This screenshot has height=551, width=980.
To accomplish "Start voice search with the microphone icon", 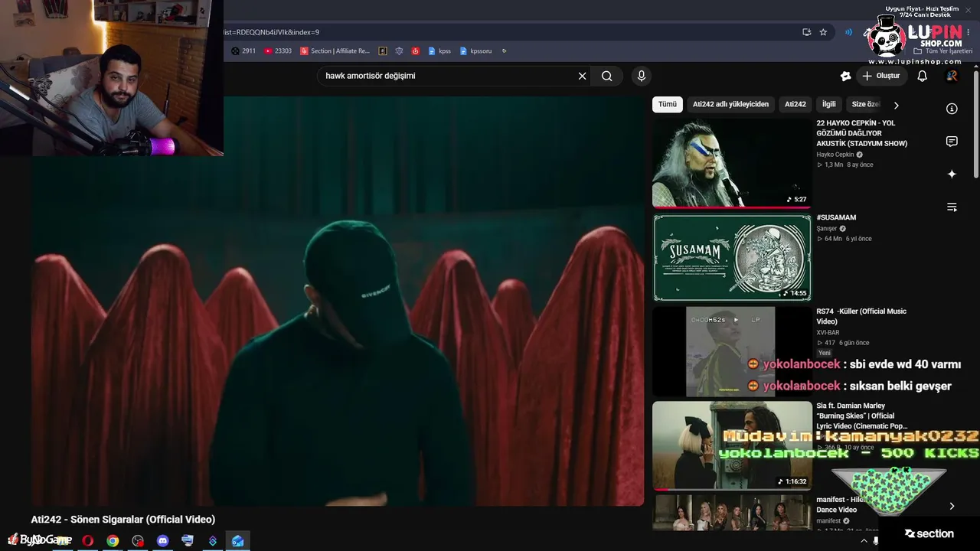I will [x=642, y=76].
